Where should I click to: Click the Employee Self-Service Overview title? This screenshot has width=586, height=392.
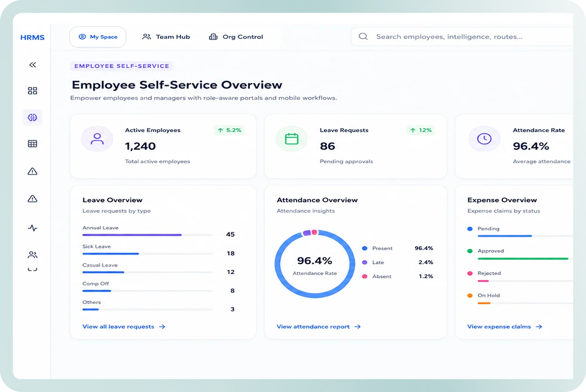coord(177,85)
